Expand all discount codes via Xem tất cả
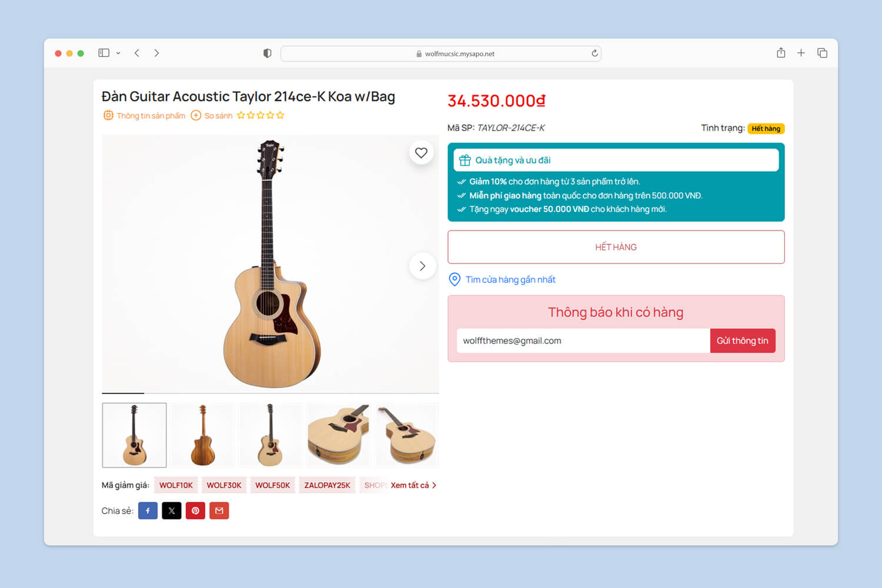This screenshot has height=588, width=882. click(x=413, y=485)
